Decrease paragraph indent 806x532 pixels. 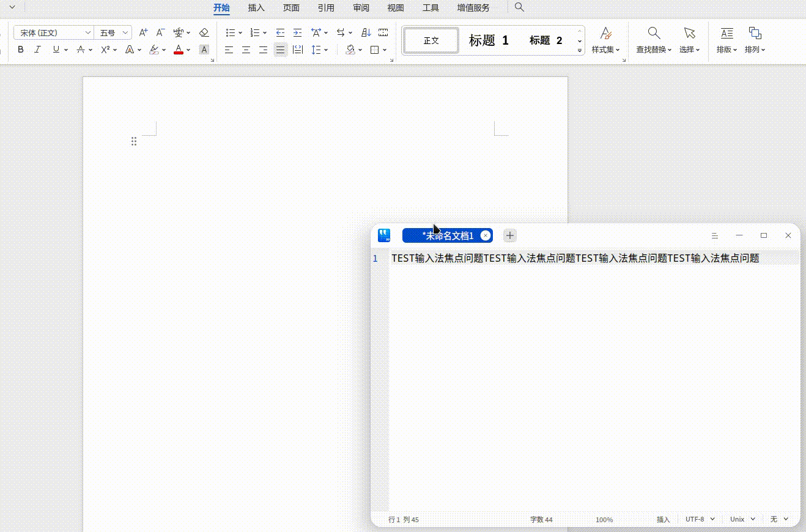[x=280, y=32]
